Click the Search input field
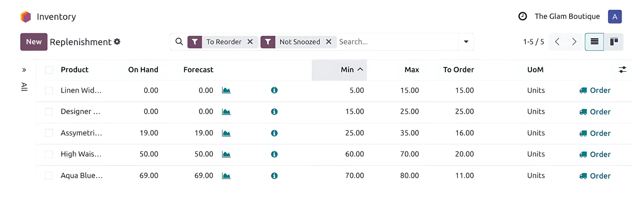Image resolution: width=644 pixels, height=206 pixels. point(396,42)
